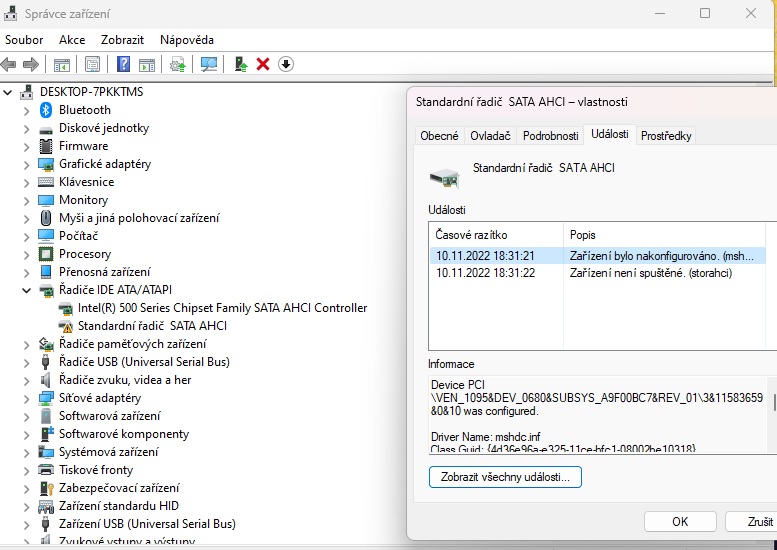777x550 pixels.
Task: Click the black down-arrow circle toolbar icon
Action: coord(286,64)
